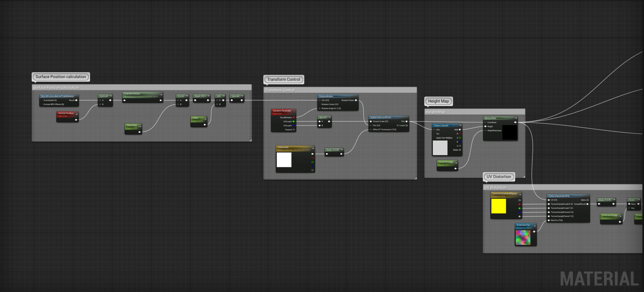Select the Surface Position calculation comment bubble

[x=61, y=77]
